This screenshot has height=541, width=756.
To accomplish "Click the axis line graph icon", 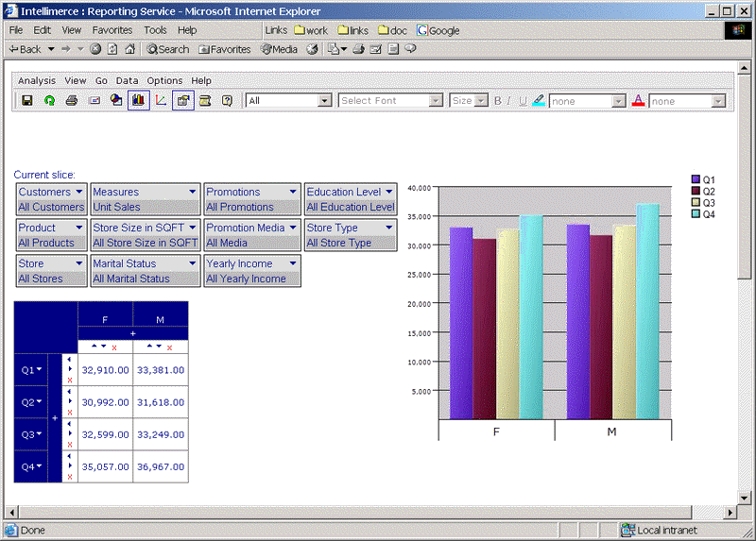I will [x=161, y=100].
